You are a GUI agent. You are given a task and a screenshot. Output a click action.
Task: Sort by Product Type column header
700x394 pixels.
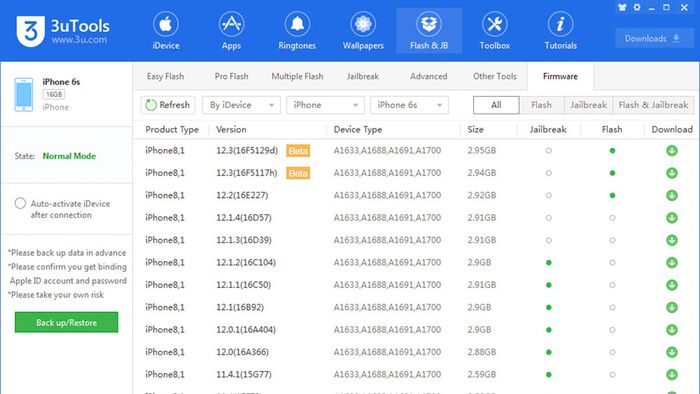pyautogui.click(x=172, y=129)
